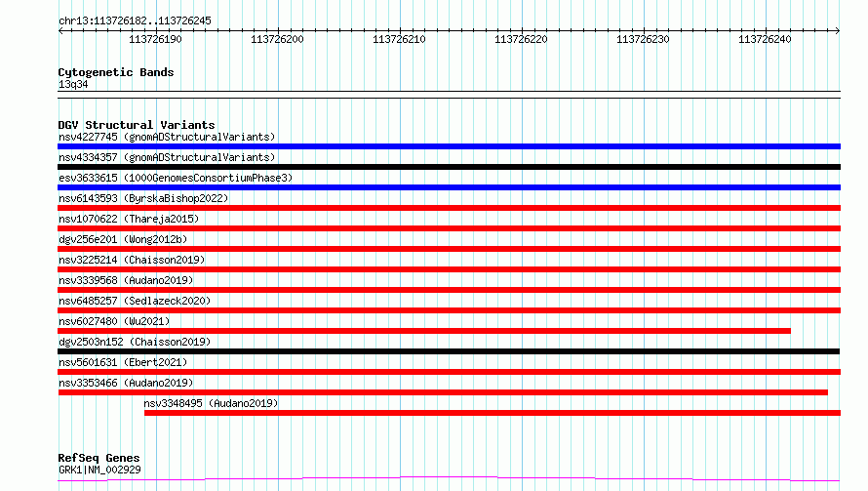
Task: Click ruler position 113726210
Action: [x=399, y=39]
